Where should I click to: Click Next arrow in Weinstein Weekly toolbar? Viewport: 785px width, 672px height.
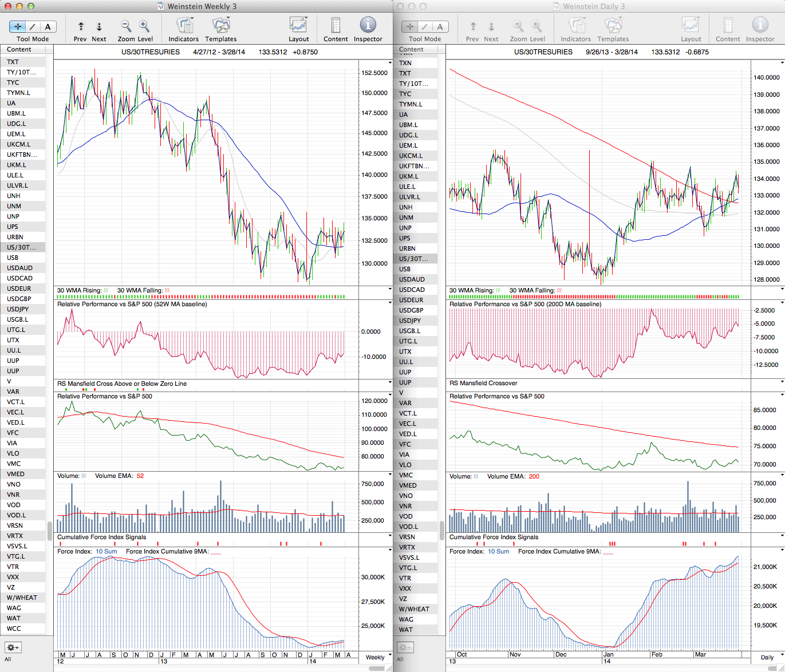click(x=99, y=27)
